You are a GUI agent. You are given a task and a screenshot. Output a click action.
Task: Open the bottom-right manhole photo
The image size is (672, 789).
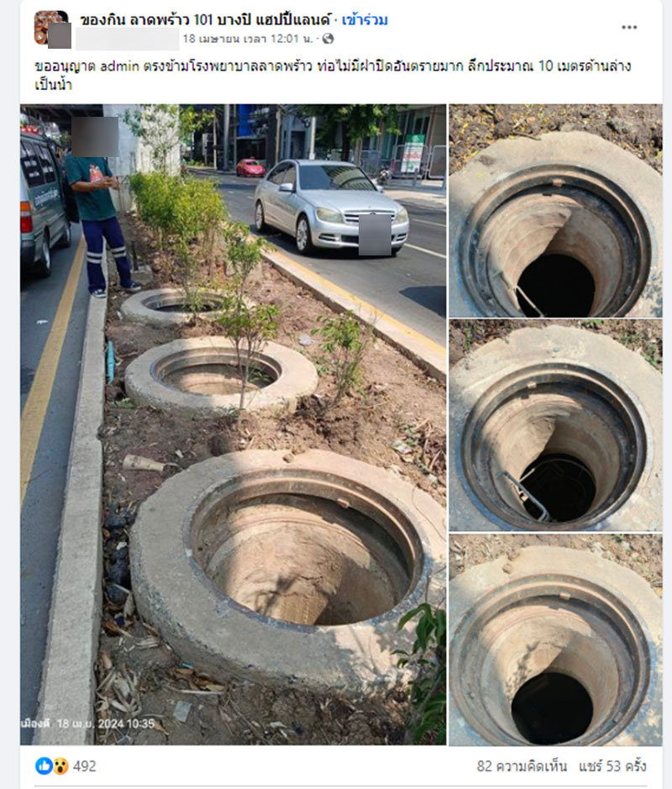click(x=555, y=639)
